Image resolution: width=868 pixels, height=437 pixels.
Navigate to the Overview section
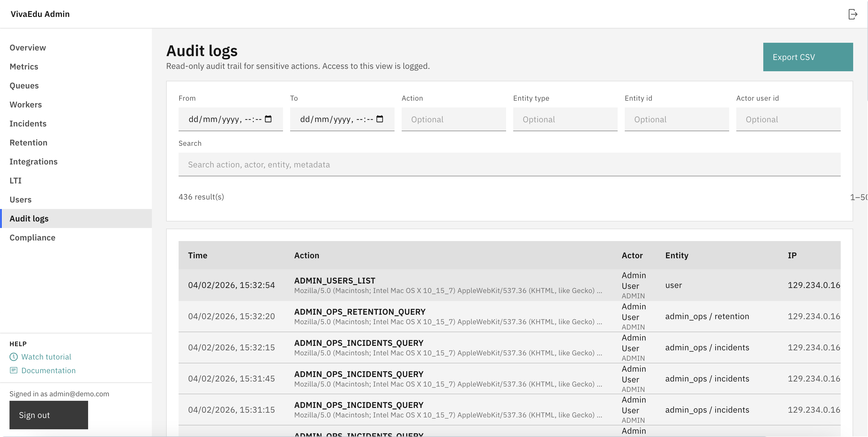tap(28, 47)
